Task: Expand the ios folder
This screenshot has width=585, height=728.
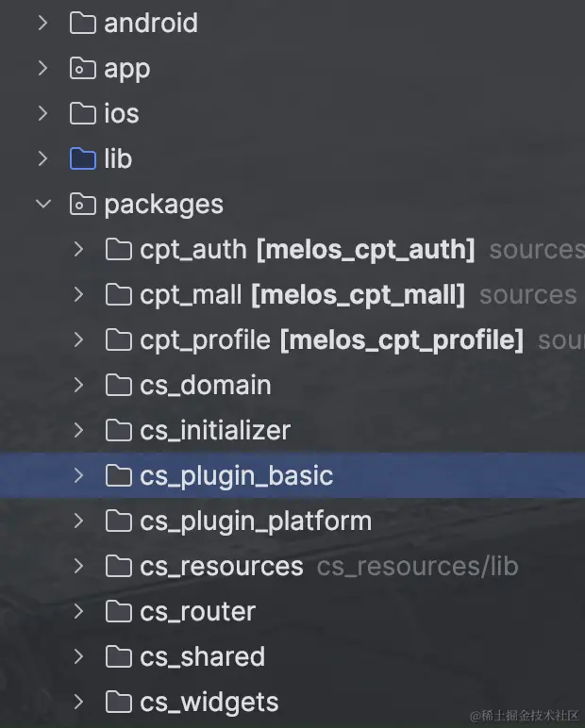Action: (42, 113)
